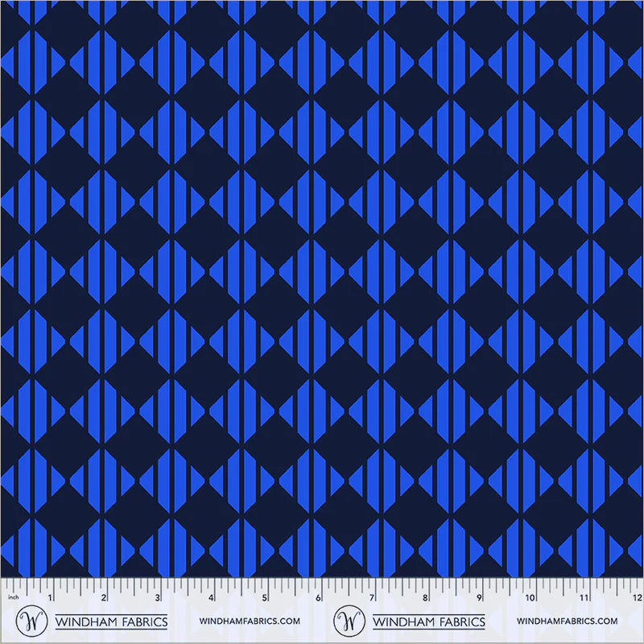Click the W logo below ruler mark 7
The height and width of the screenshot is (644, 644).
[349, 621]
